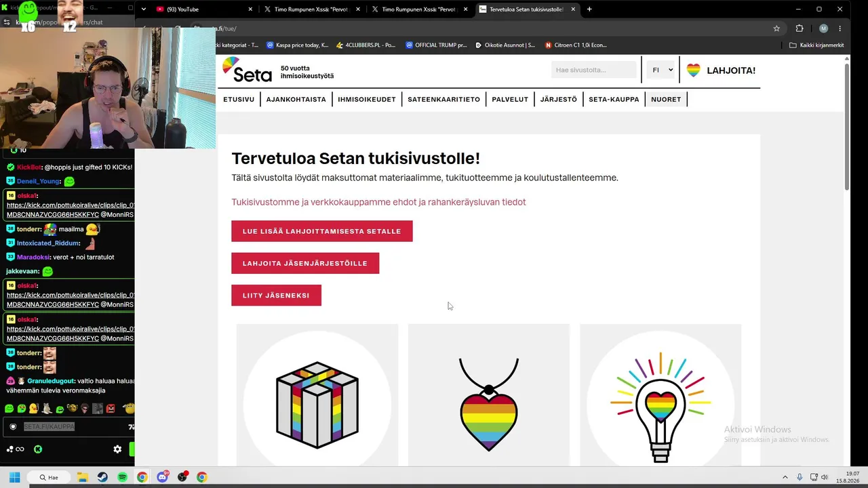868x488 pixels.
Task: Open the second Chrome taskbar icon
Action: pyautogui.click(x=201, y=477)
